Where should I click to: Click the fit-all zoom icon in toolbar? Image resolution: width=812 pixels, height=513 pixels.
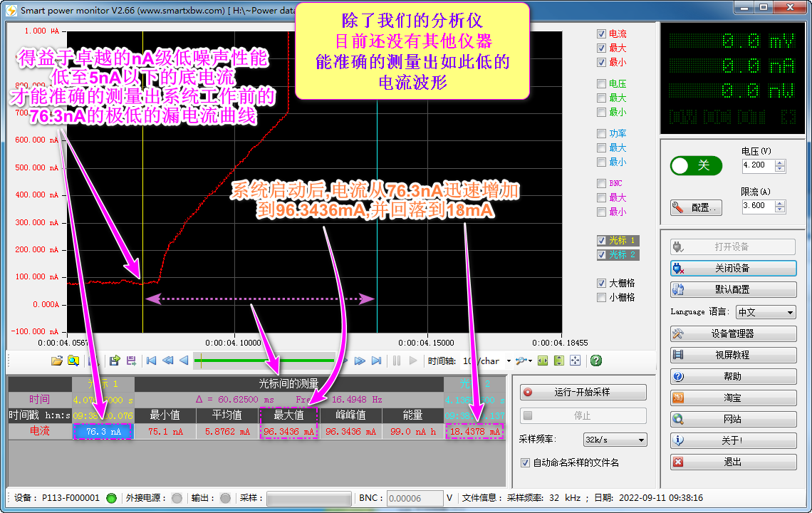(x=576, y=361)
